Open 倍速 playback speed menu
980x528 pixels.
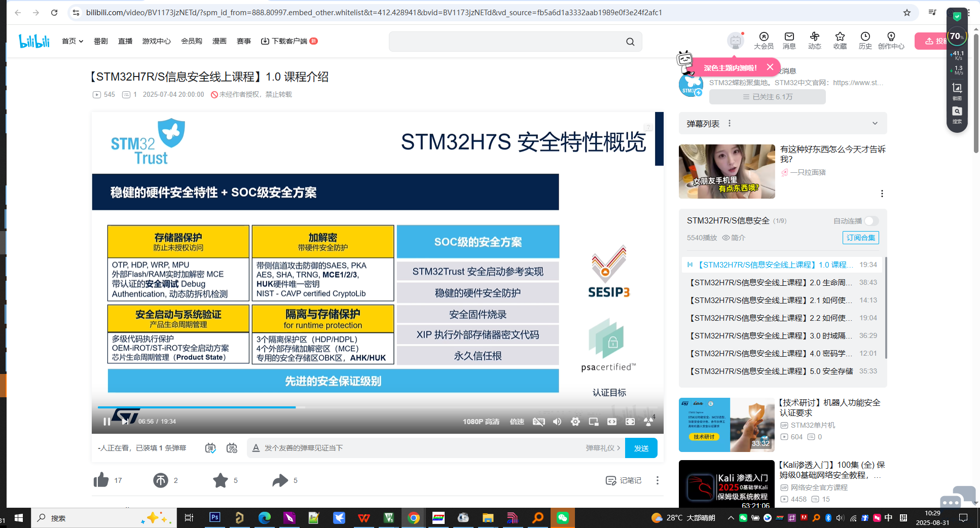coord(517,422)
